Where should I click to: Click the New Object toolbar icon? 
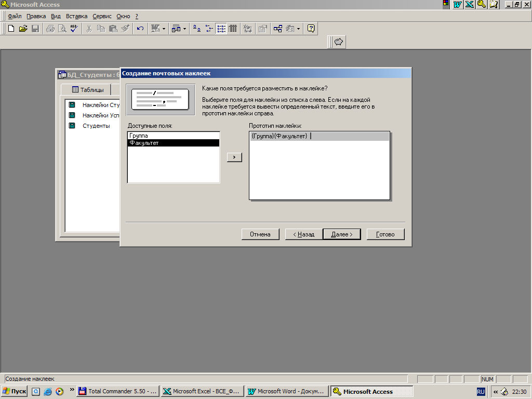click(x=290, y=29)
